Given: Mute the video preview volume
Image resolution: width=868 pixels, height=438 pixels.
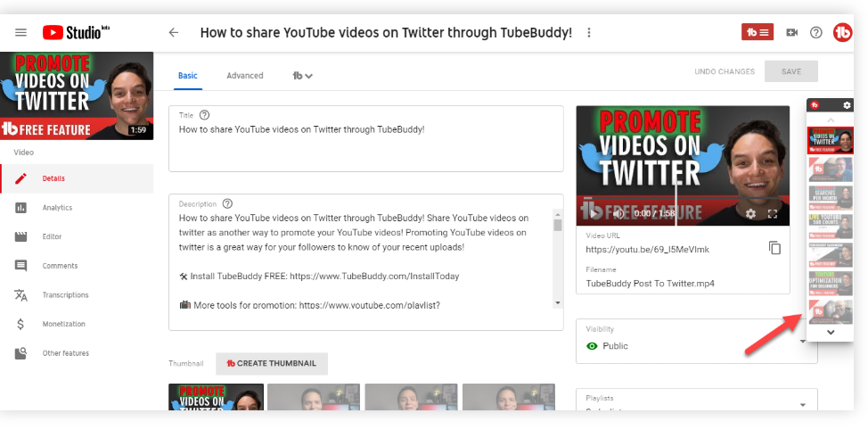Looking at the screenshot, I should 618,213.
